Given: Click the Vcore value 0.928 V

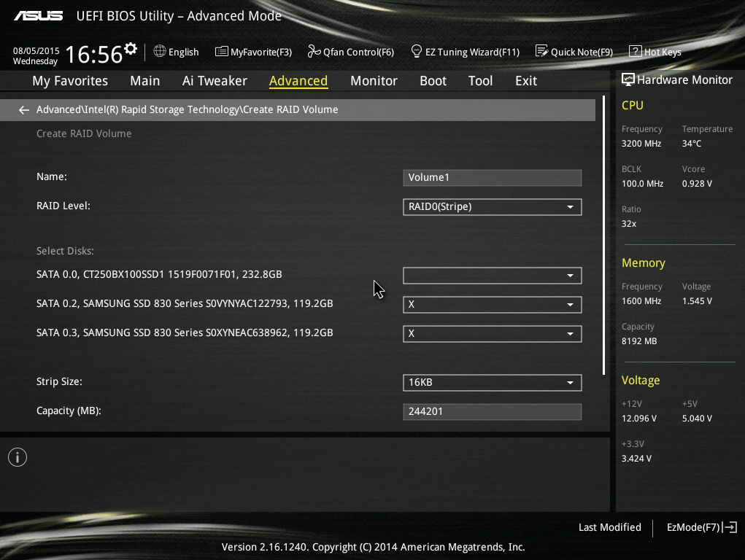Looking at the screenshot, I should [x=697, y=184].
